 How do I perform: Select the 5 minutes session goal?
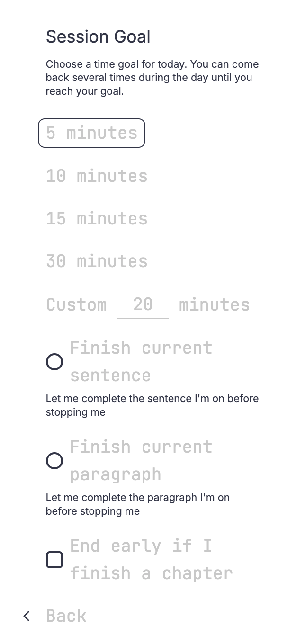click(91, 133)
